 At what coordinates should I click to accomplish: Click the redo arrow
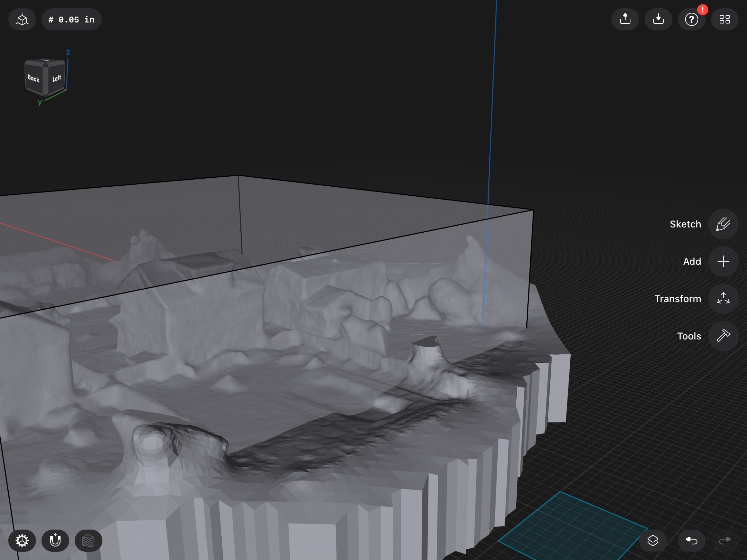coord(725,540)
